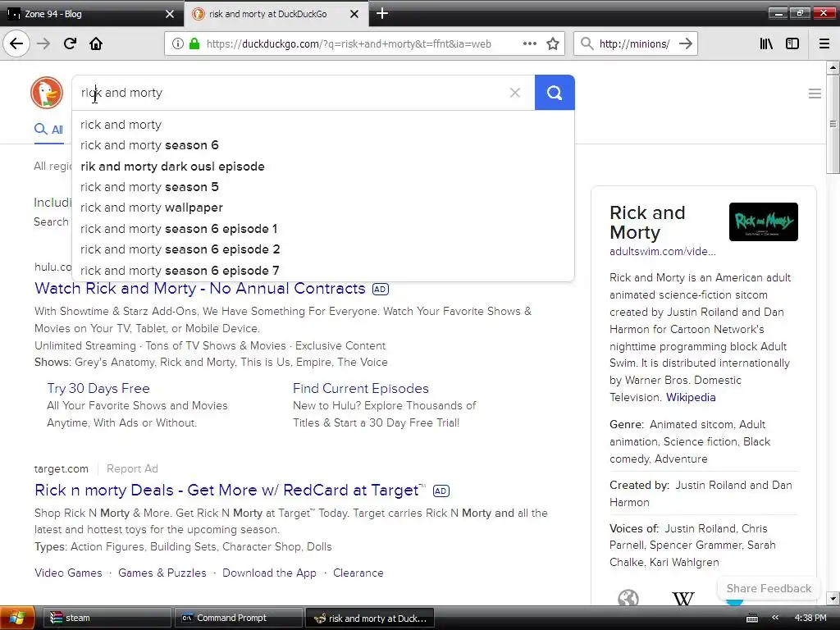Switch to steam taskbar window
This screenshot has height=630, width=840.
107,618
